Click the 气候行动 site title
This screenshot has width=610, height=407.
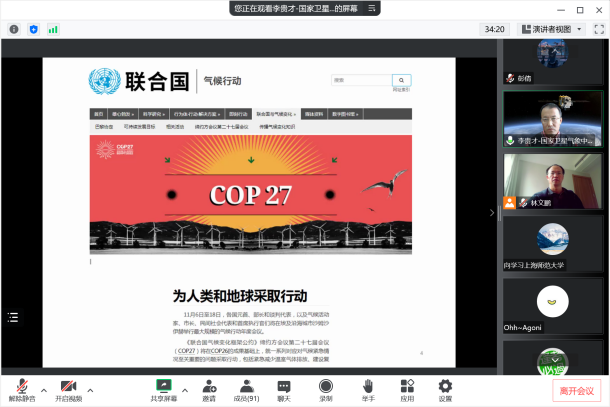click(x=223, y=81)
